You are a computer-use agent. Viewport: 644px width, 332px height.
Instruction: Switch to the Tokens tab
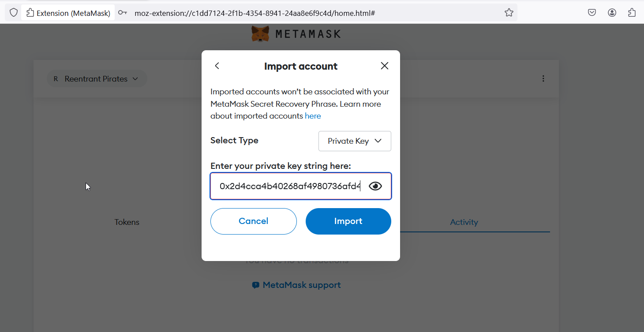click(127, 222)
